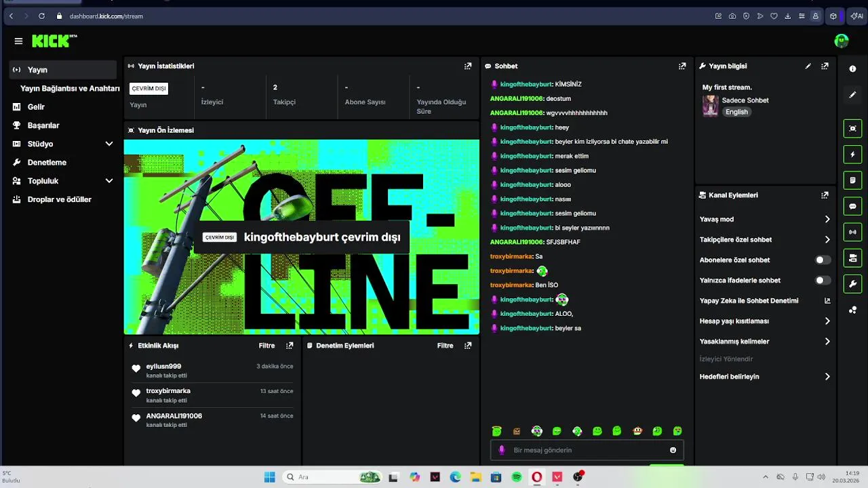The height and width of the screenshot is (488, 868).
Task: Pop out the Denetim Eylemleri panel
Action: tap(468, 346)
